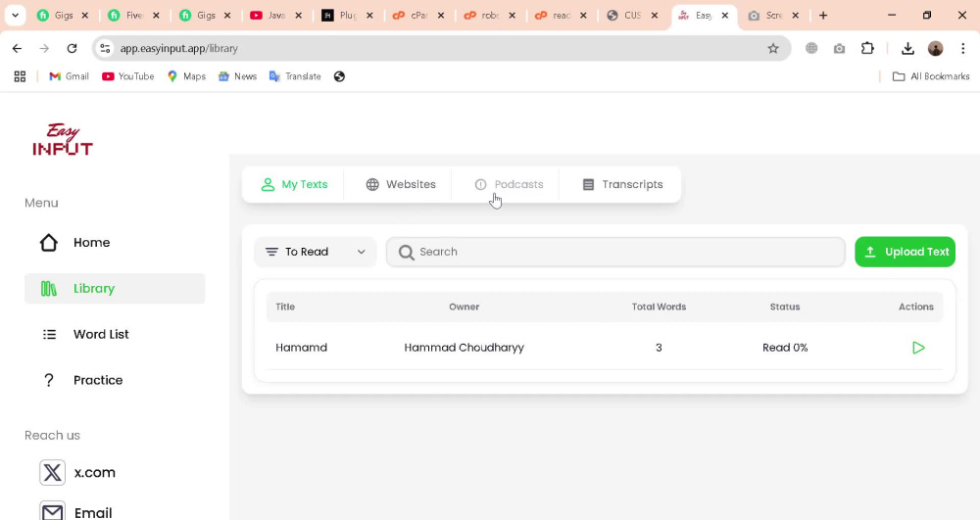Click the globe extension icon in toolbar
Screen dimensions: 980x520
(811, 48)
